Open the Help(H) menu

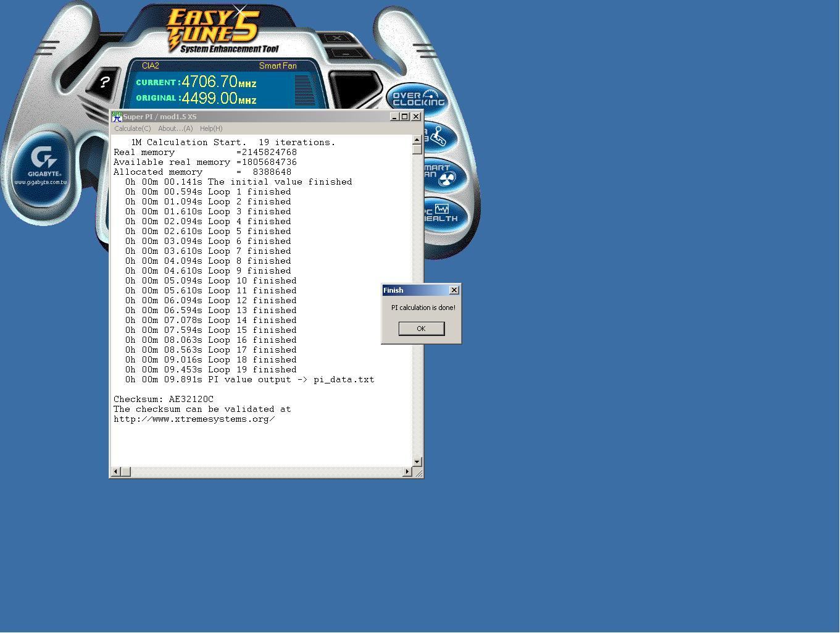pyautogui.click(x=211, y=128)
